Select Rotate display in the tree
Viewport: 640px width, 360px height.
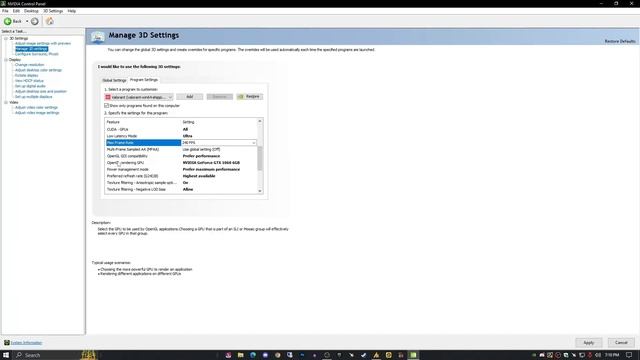(x=27, y=76)
